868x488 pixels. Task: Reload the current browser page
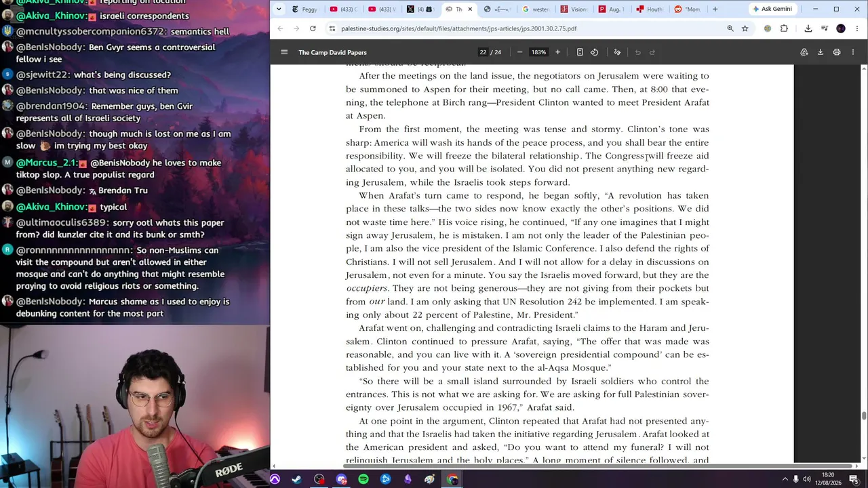[313, 28]
